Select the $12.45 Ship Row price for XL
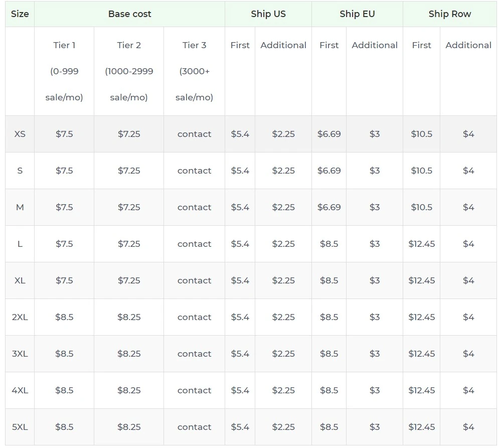This screenshot has height=448, width=500. point(421,280)
